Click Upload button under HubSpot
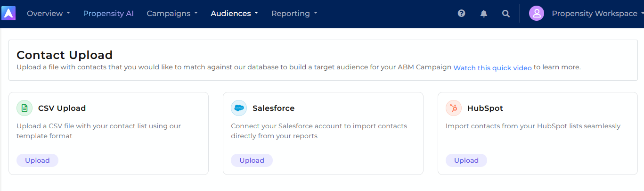 click(x=466, y=160)
